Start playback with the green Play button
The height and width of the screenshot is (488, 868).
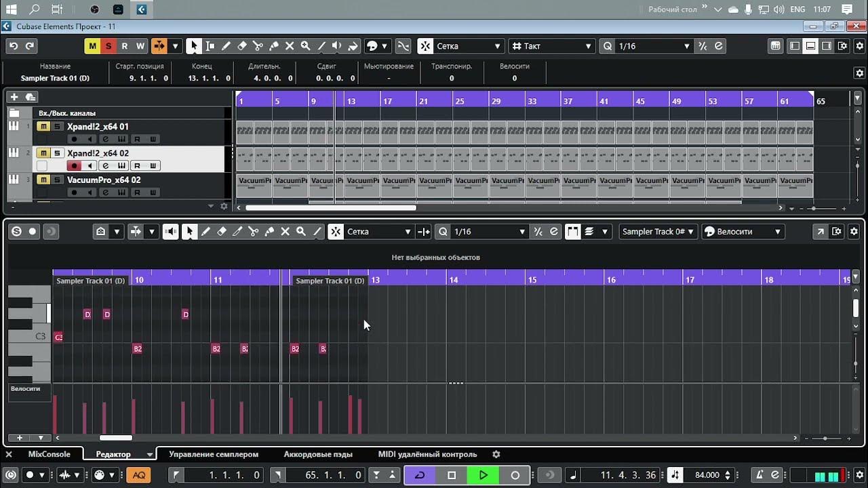483,475
